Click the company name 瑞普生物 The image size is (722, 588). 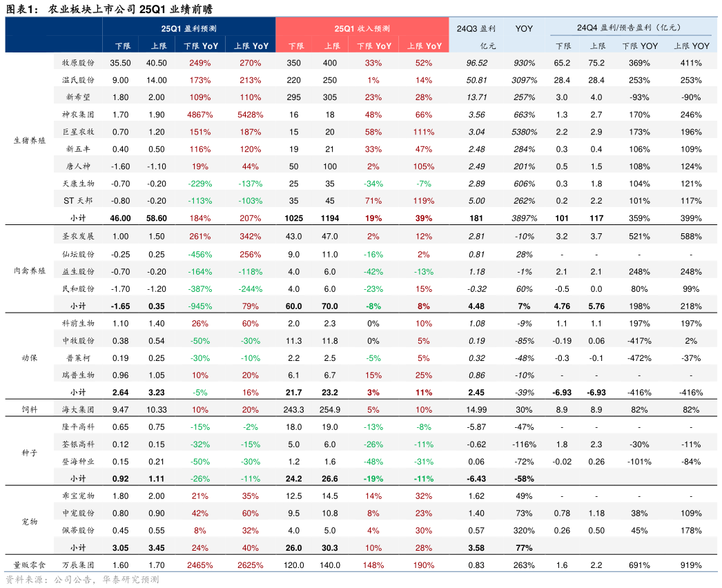coord(78,375)
